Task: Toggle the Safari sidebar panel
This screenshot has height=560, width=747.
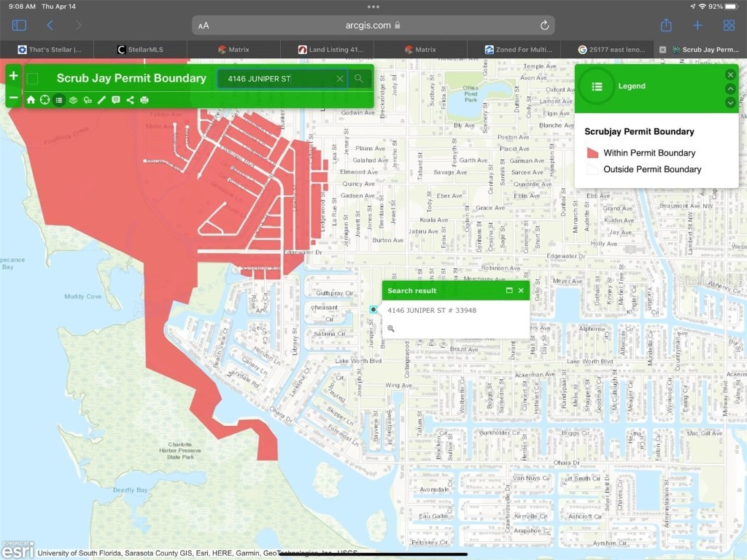Action: 19,26
